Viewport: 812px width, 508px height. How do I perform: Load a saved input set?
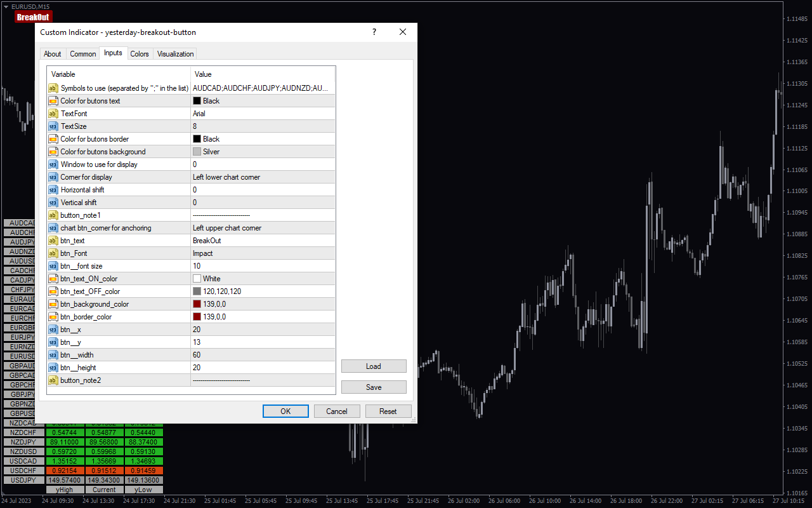tap(374, 366)
